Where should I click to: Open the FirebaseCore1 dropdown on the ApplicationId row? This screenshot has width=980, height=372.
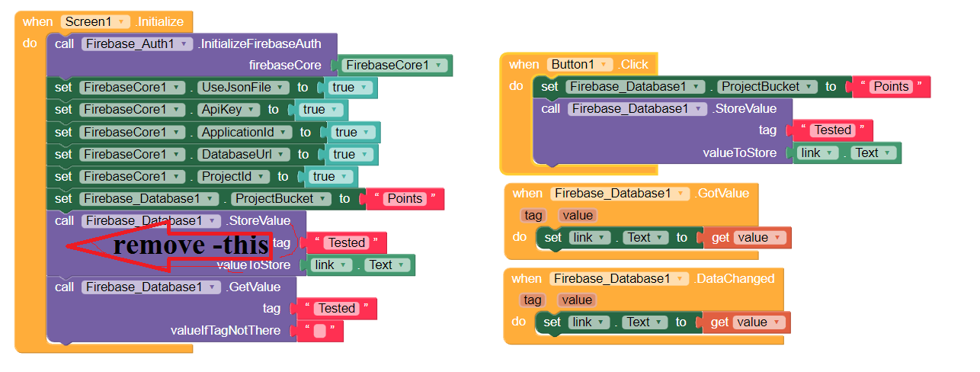point(133,132)
